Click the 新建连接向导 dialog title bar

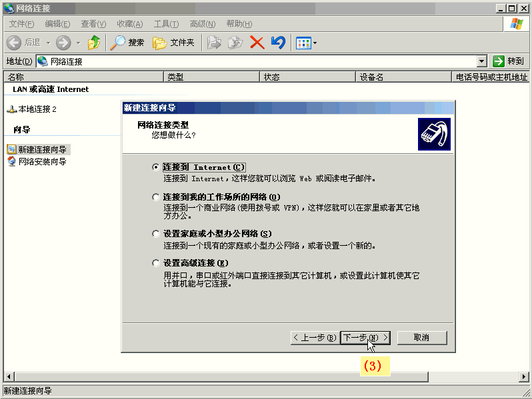pos(288,108)
